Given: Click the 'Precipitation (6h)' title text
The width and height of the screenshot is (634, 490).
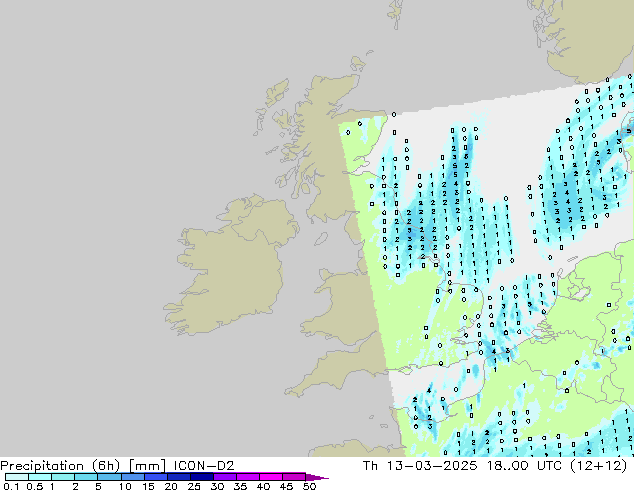Looking at the screenshot, I should [x=60, y=466].
